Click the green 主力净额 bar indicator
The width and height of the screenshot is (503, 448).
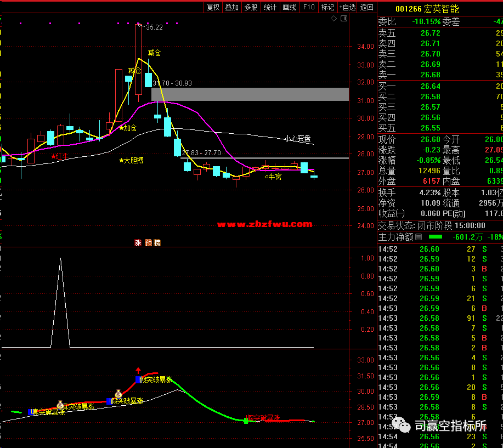(x=436, y=237)
